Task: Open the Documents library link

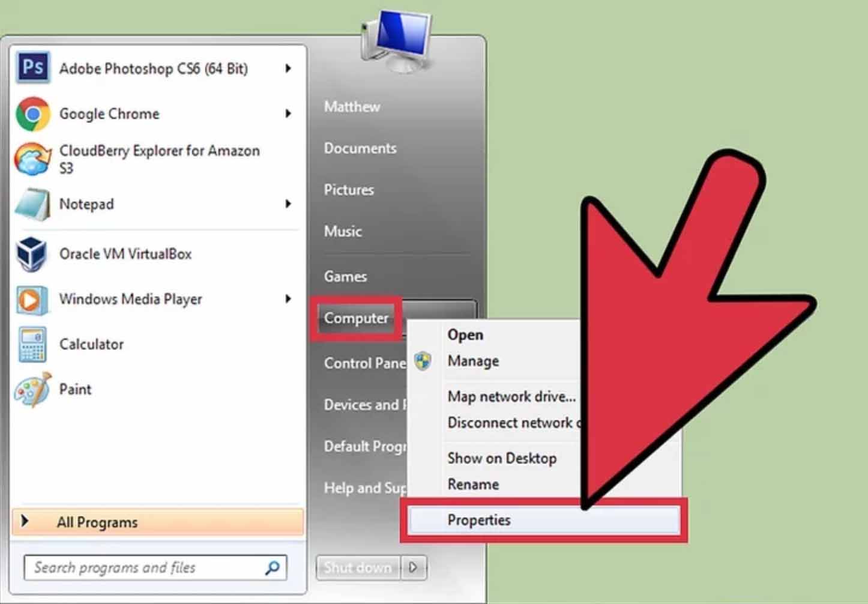Action: tap(360, 148)
